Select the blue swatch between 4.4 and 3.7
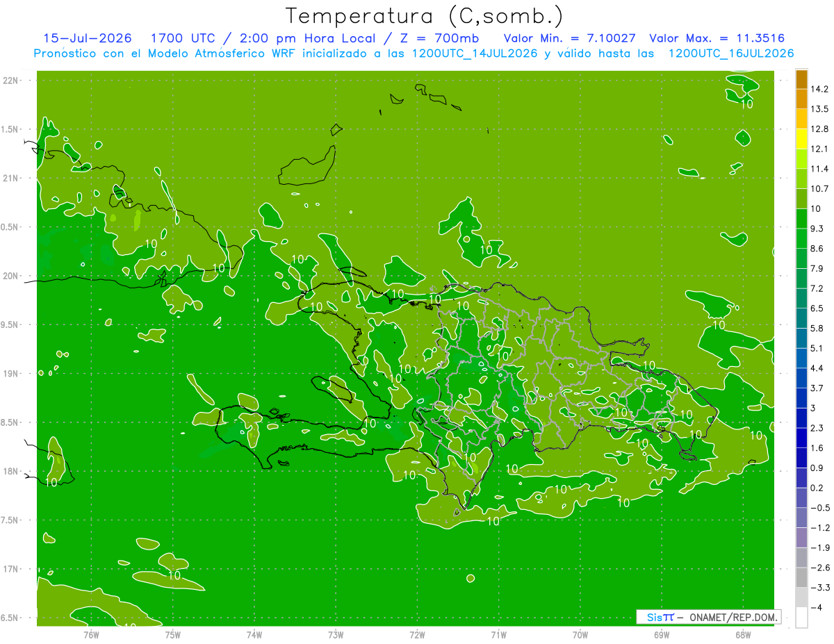The height and width of the screenshot is (644, 834). (x=801, y=378)
